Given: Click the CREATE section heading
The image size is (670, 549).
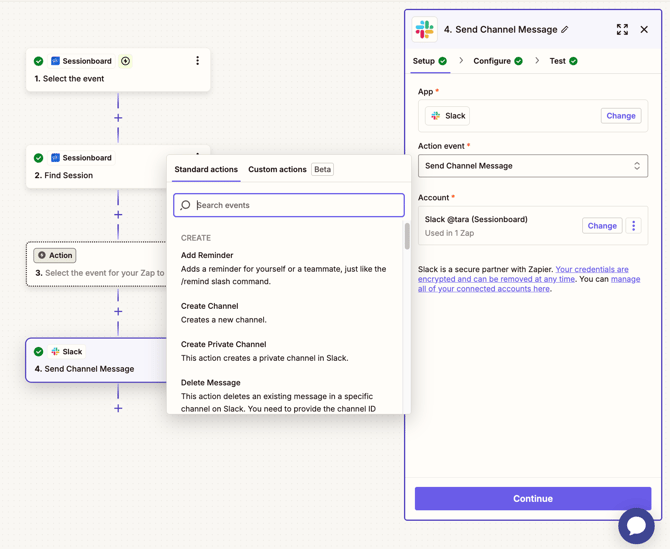Looking at the screenshot, I should pos(196,238).
